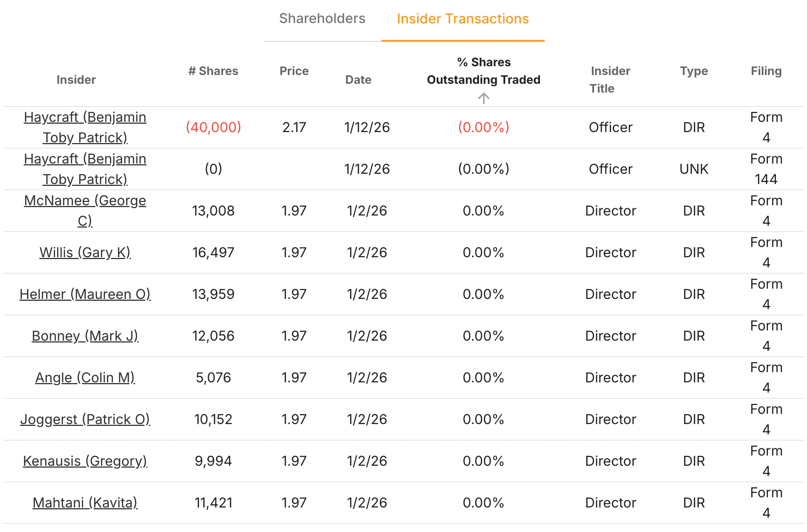Switch to the Shareholders tab
This screenshot has height=532, width=807.
[322, 19]
